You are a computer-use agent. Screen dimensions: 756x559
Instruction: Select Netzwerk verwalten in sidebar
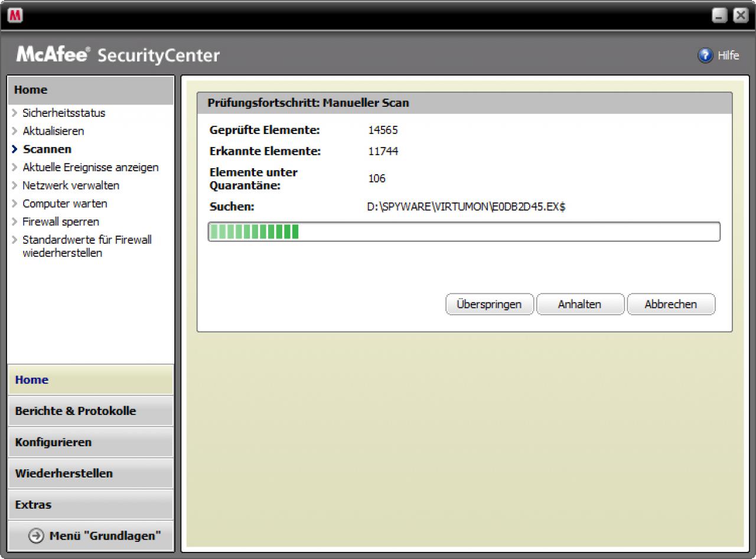tap(71, 185)
